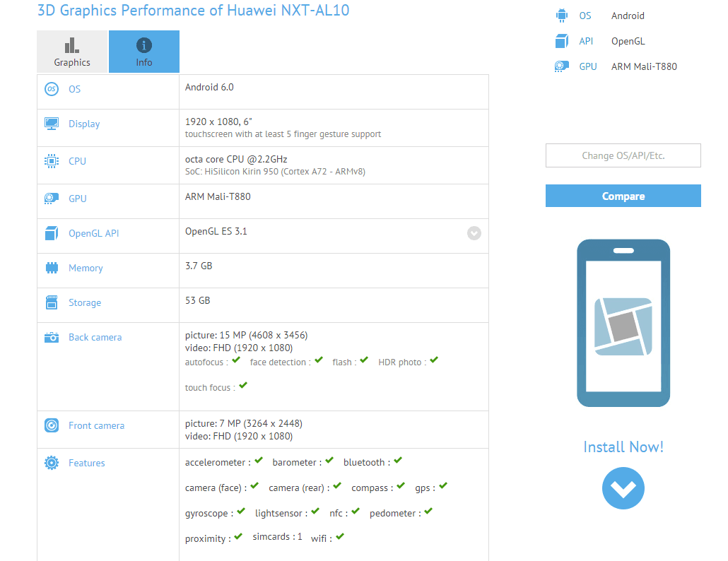Click the OS label in sidebar
Screen dimensions: 728x561
585,16
